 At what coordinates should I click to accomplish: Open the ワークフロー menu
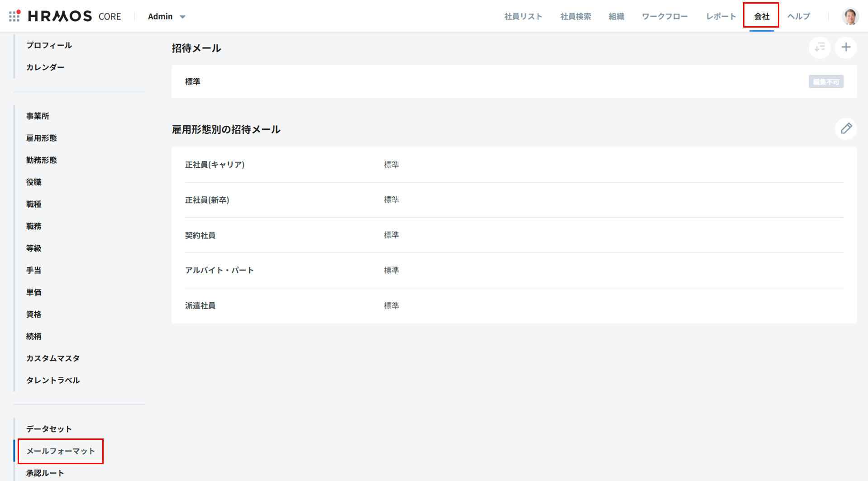coord(664,16)
